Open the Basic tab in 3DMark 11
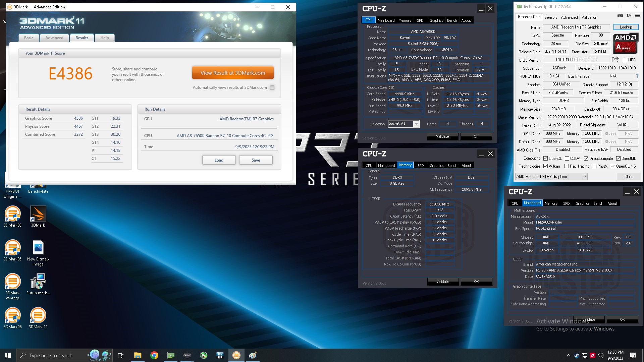Screen dimensions: 644x362 [29, 38]
